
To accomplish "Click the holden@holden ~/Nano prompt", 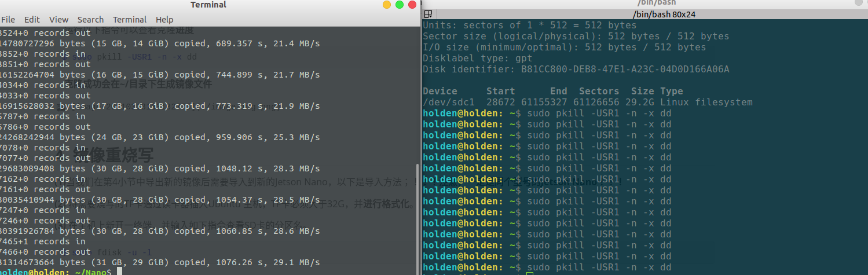I will [x=56, y=272].
